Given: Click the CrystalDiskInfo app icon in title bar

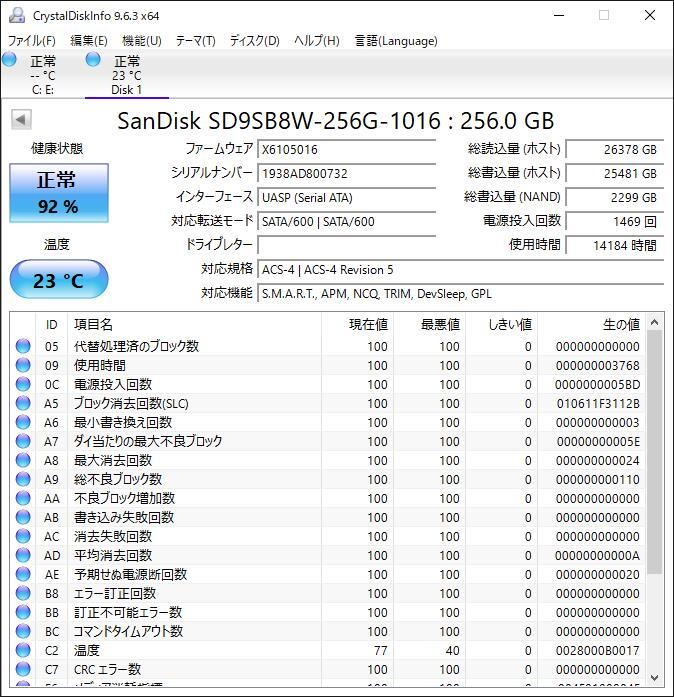Looking at the screenshot, I should pos(17,16).
